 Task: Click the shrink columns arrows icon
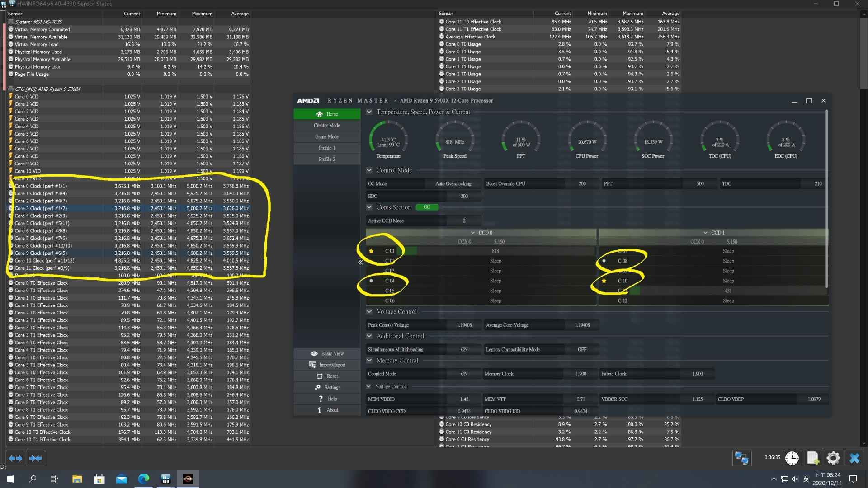pyautogui.click(x=35, y=458)
